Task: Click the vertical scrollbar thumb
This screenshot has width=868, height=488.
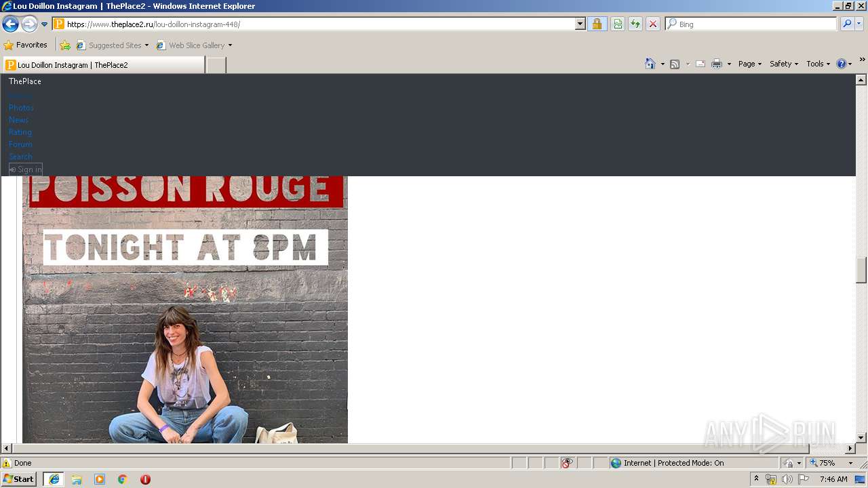Action: point(861,270)
